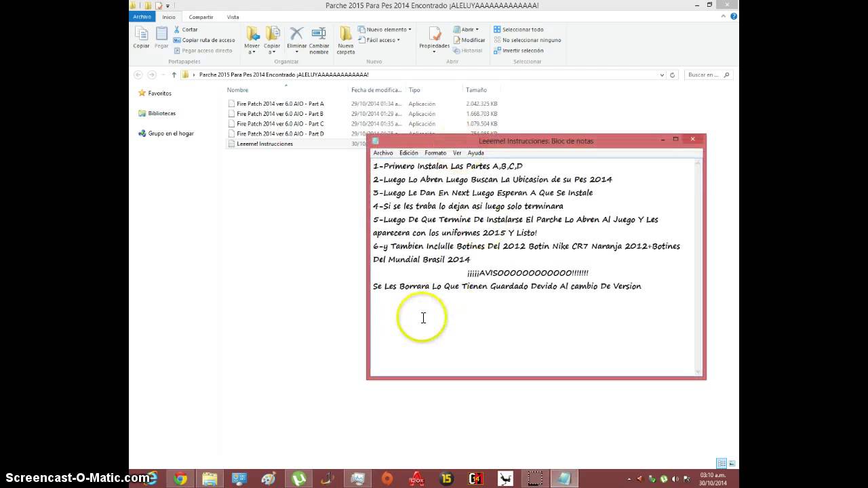Viewport: 868px width, 488px height.
Task: Open uTorrent from the taskbar
Action: (x=298, y=479)
